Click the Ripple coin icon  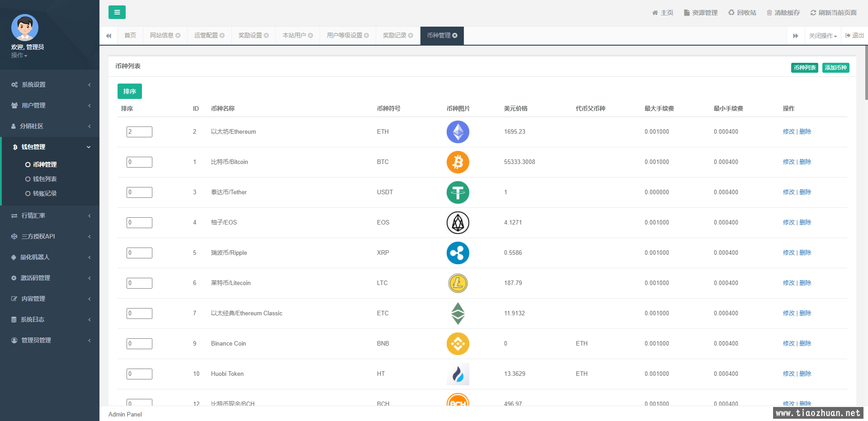(458, 253)
